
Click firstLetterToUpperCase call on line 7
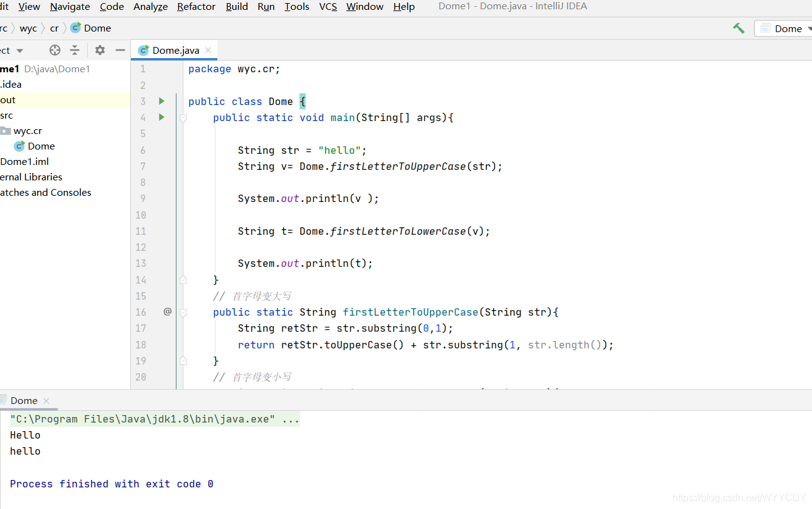(398, 166)
